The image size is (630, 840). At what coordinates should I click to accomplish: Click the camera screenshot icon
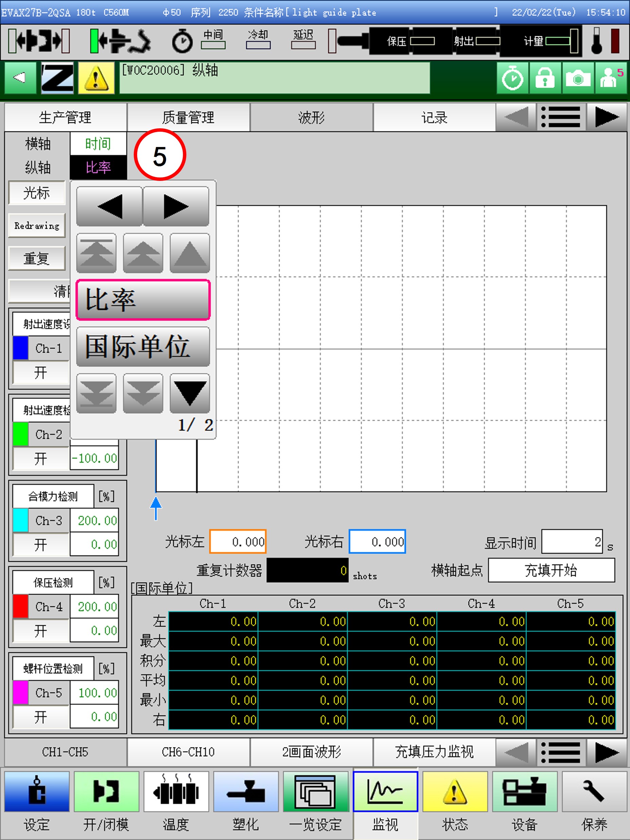[x=578, y=79]
